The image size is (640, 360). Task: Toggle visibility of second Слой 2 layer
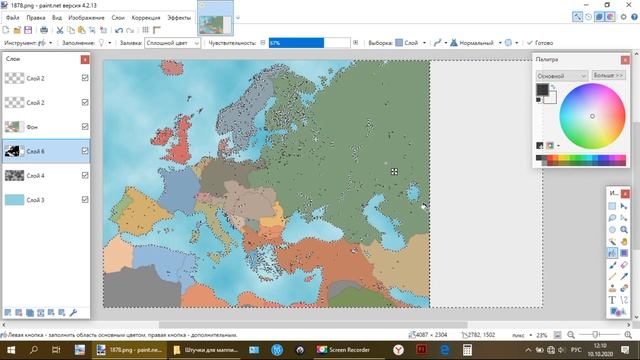click(x=85, y=102)
